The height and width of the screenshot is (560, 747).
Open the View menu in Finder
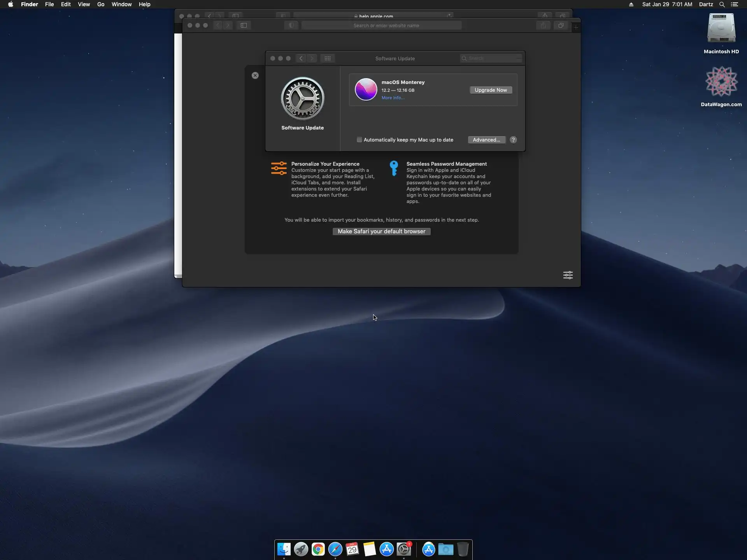pyautogui.click(x=84, y=5)
